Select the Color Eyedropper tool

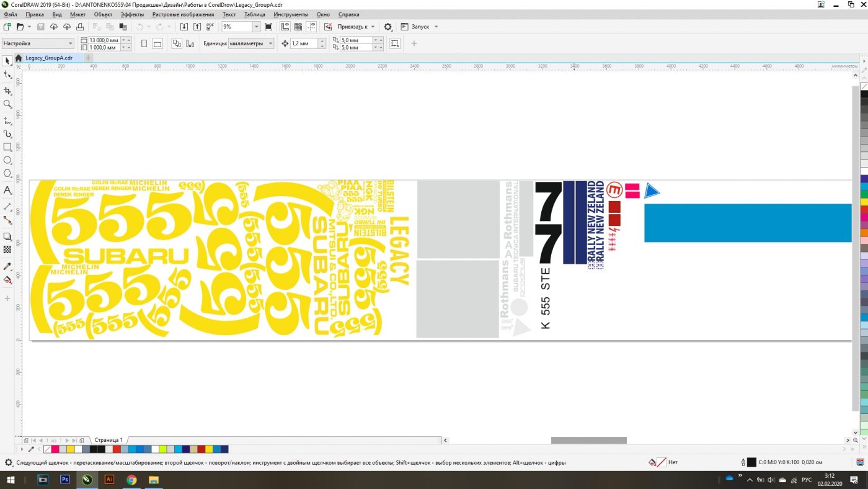[x=7, y=266]
